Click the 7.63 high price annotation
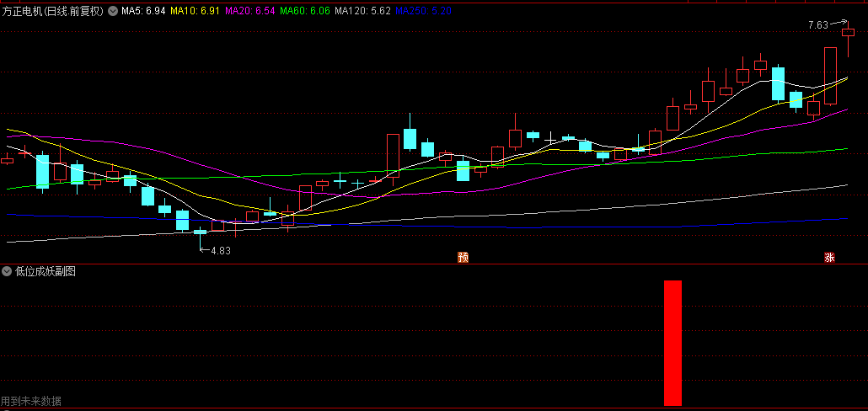 coord(818,25)
